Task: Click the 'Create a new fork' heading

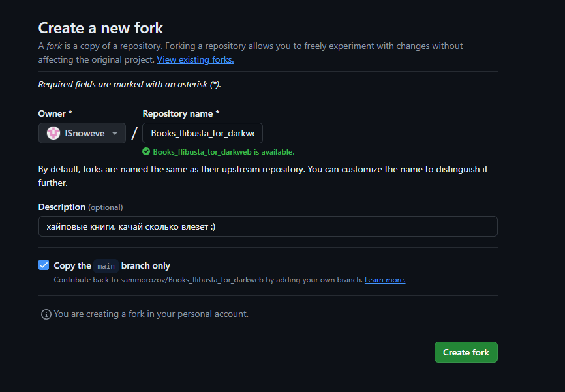Action: tap(100, 28)
